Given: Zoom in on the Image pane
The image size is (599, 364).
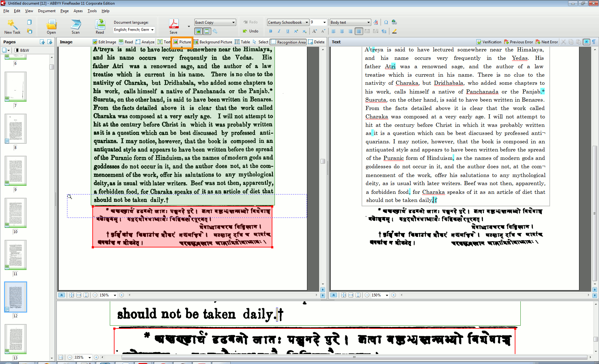Looking at the screenshot, I should (122, 295).
